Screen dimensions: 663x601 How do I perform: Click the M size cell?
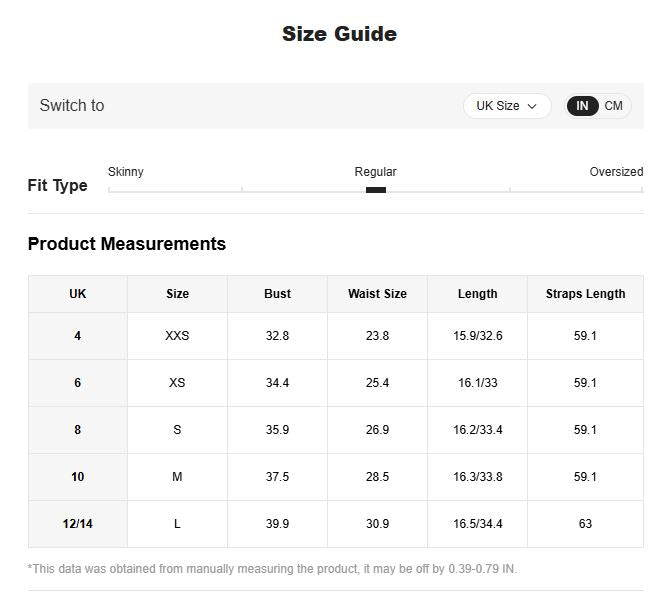tap(177, 477)
